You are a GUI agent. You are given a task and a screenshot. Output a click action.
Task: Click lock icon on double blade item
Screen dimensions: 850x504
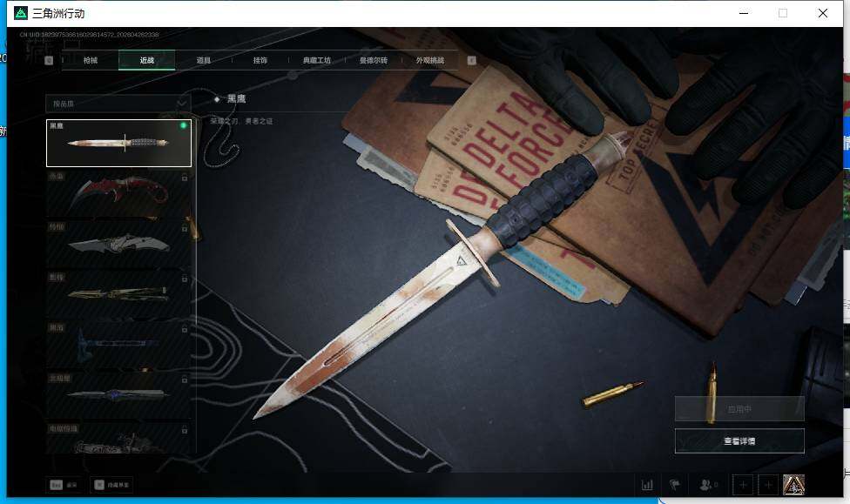tap(185, 380)
